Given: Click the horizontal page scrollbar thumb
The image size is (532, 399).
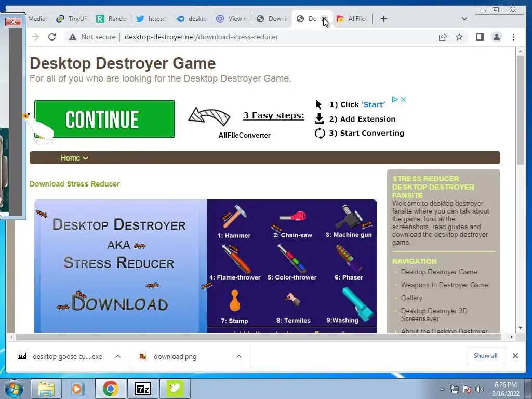Looking at the screenshot, I should [258, 337].
